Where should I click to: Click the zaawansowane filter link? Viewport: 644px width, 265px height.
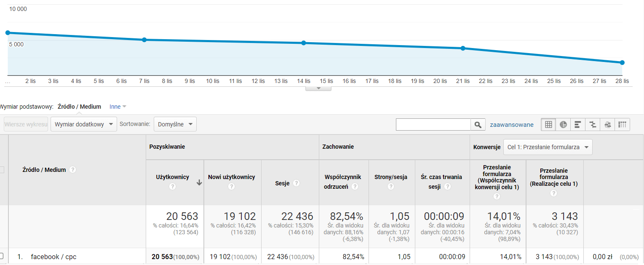click(511, 125)
